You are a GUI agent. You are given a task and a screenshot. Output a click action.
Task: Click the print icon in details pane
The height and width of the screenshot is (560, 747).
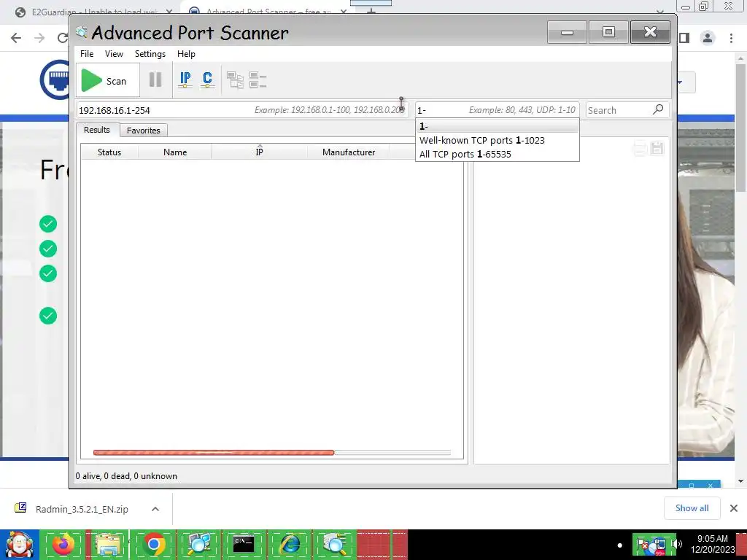pos(640,149)
